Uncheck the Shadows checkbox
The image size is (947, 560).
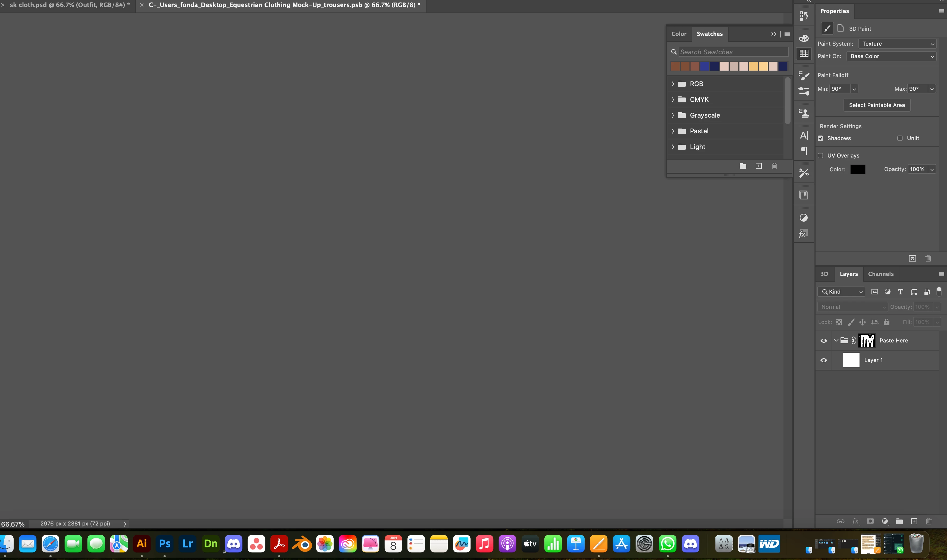click(x=821, y=138)
